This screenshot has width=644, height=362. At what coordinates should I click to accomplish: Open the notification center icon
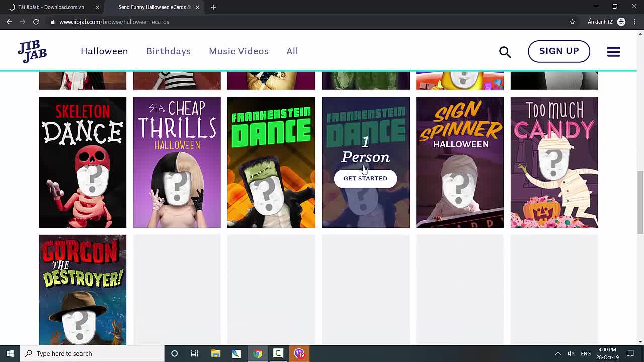(x=630, y=353)
